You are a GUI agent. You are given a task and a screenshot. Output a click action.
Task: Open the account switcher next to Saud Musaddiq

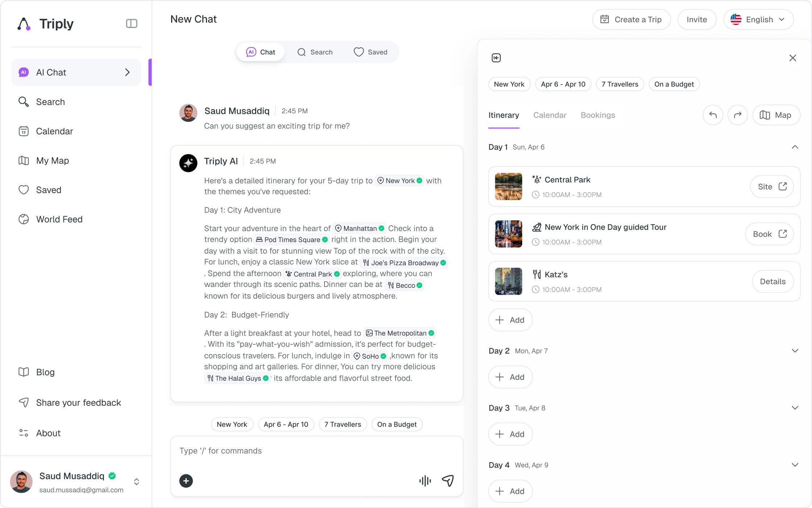136,482
